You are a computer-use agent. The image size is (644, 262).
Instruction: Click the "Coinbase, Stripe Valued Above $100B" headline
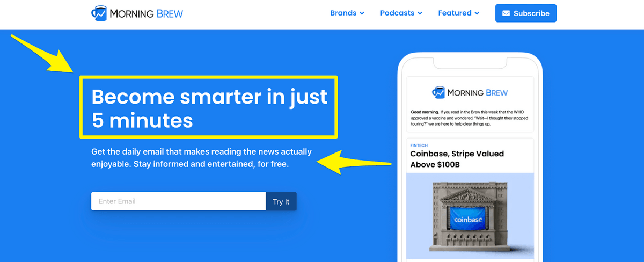(x=457, y=159)
